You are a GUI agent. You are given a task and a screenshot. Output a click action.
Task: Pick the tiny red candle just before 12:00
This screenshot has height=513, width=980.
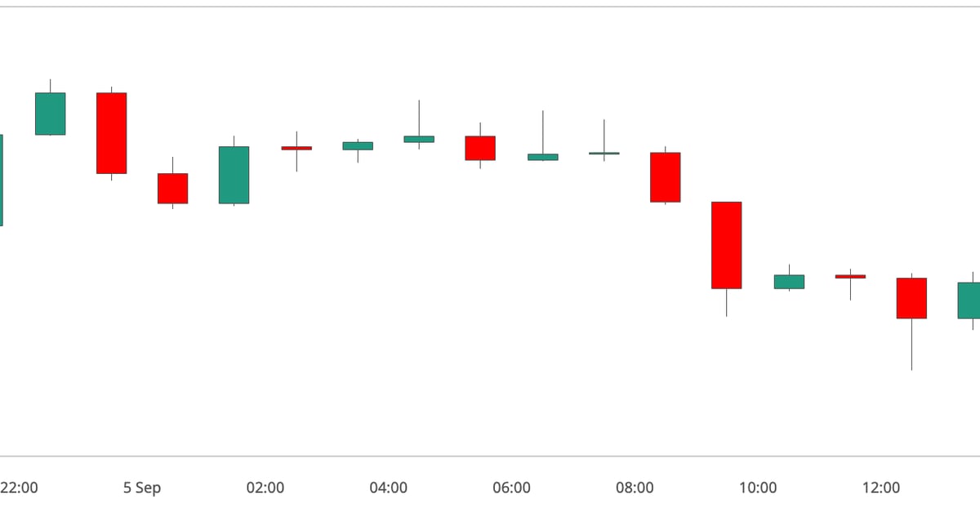tap(850, 276)
